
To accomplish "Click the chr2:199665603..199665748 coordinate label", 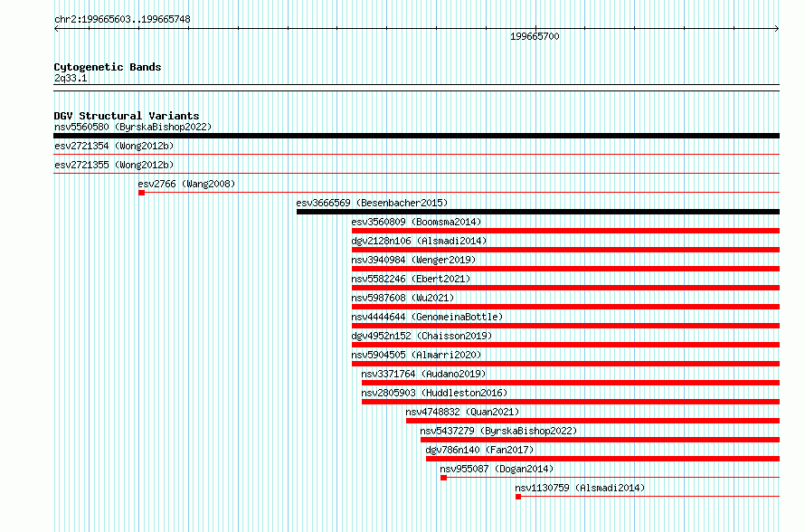I will pyautogui.click(x=122, y=19).
